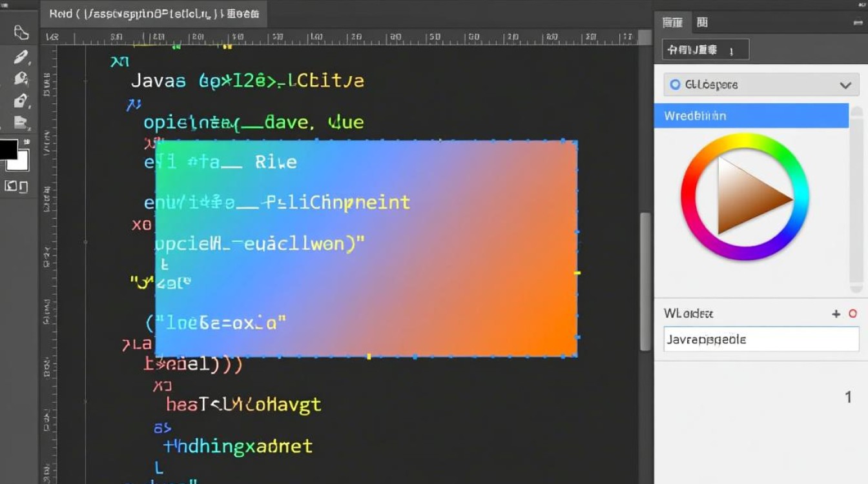
Task: Toggle the red record circle next to the plus
Action: click(x=852, y=314)
